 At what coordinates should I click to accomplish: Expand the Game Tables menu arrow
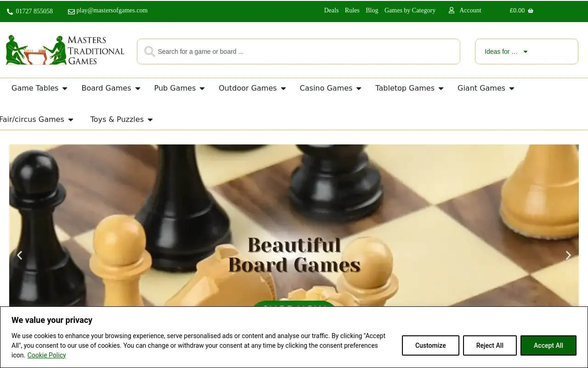(x=65, y=88)
